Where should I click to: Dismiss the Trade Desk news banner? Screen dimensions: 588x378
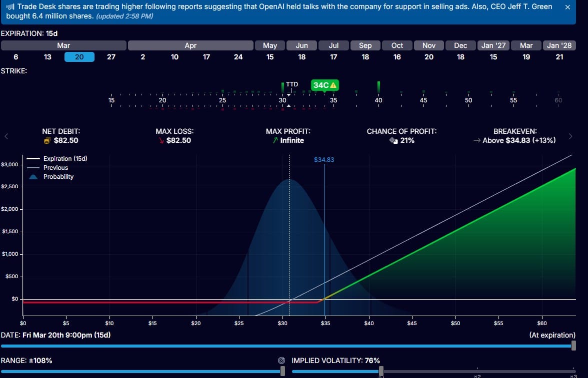(567, 7)
